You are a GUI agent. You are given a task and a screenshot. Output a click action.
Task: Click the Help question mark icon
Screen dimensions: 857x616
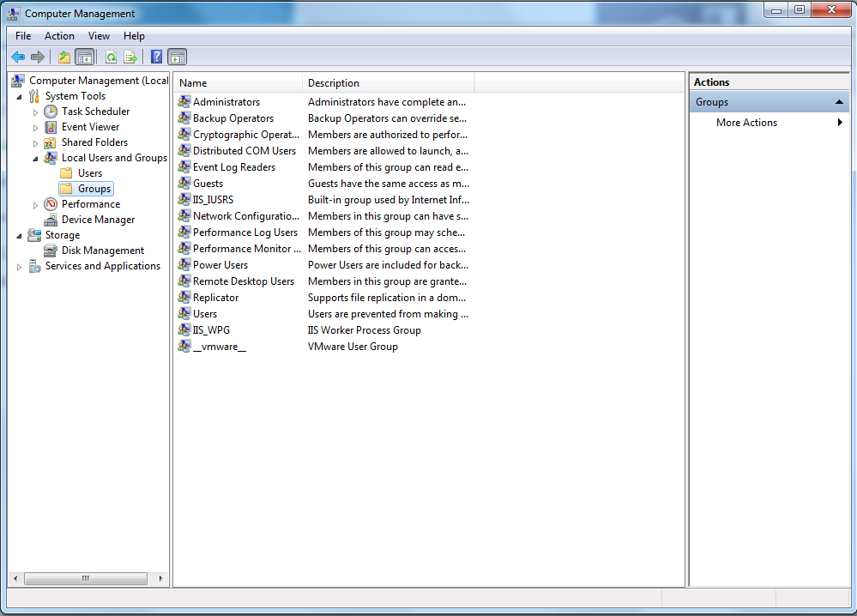point(156,57)
